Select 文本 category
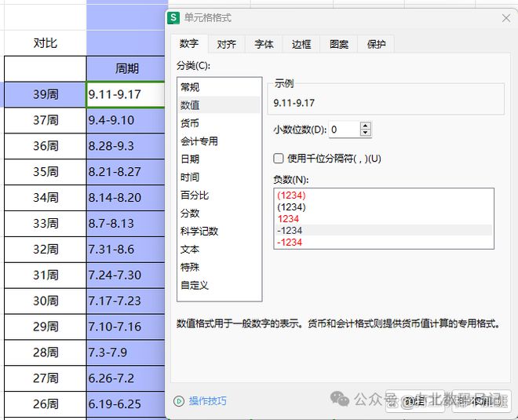Image resolution: width=518 pixels, height=420 pixels. pos(219,249)
